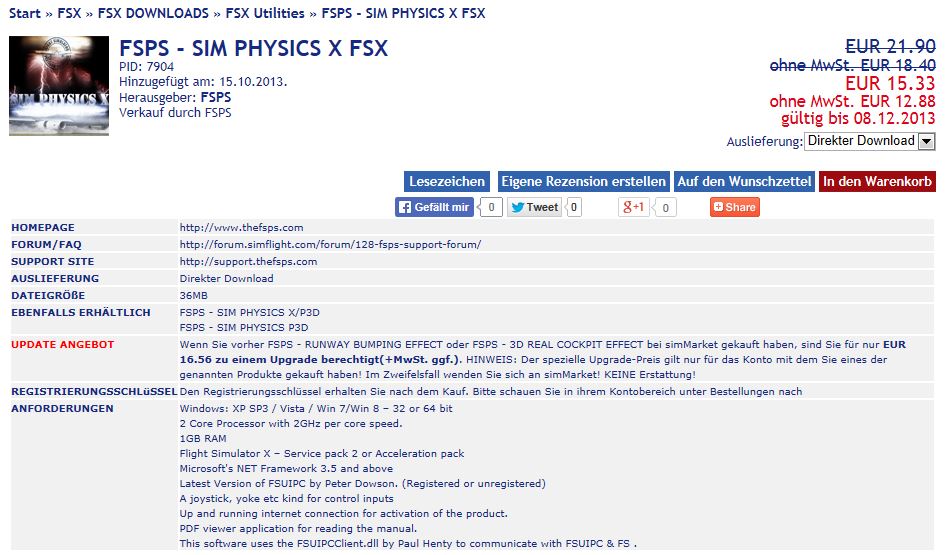This screenshot has width=947, height=555.
Task: Click the 'Hinzugefügt am: 15.10.2013.' text
Action: pos(203,82)
